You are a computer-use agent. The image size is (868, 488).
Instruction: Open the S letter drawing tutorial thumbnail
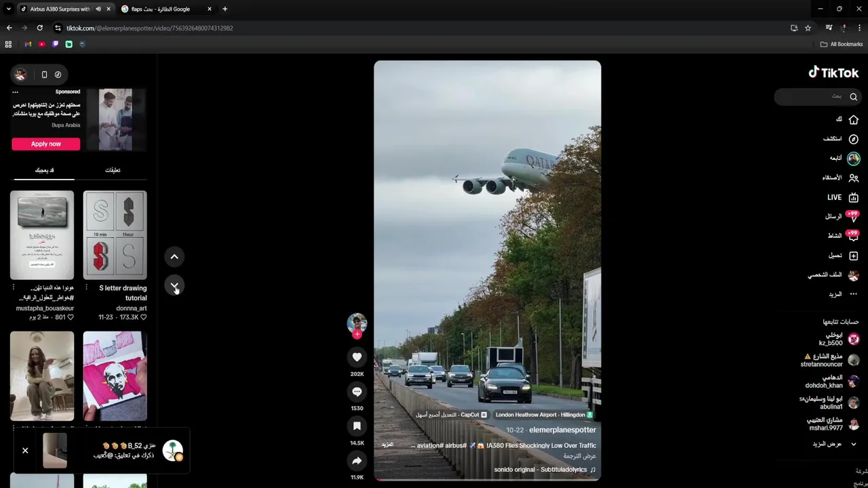(x=115, y=235)
